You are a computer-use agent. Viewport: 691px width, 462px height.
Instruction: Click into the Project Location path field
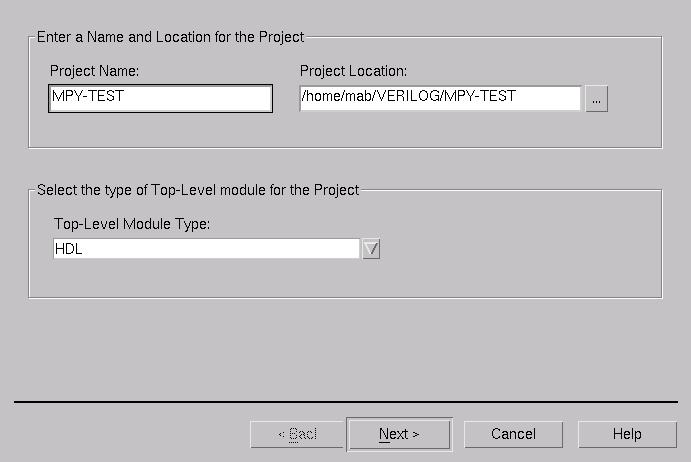point(440,97)
